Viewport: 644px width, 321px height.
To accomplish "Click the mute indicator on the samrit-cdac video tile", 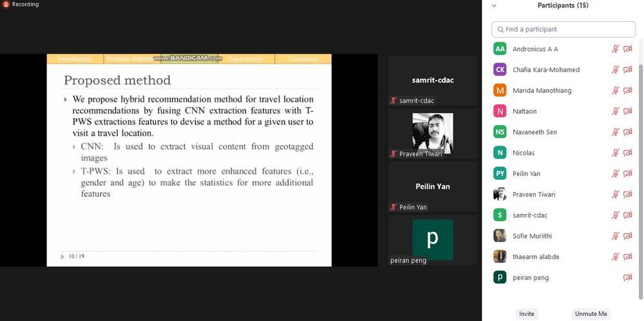I will click(x=393, y=101).
